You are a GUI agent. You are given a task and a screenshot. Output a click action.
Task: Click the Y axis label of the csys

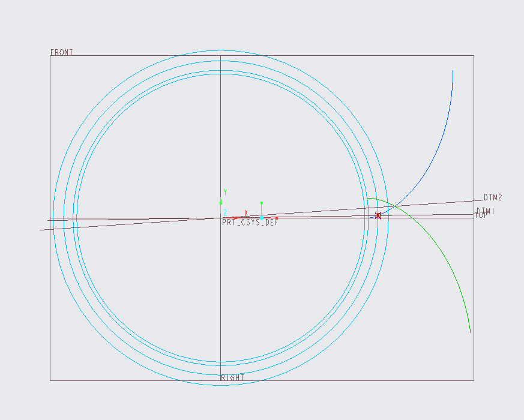pos(225,192)
